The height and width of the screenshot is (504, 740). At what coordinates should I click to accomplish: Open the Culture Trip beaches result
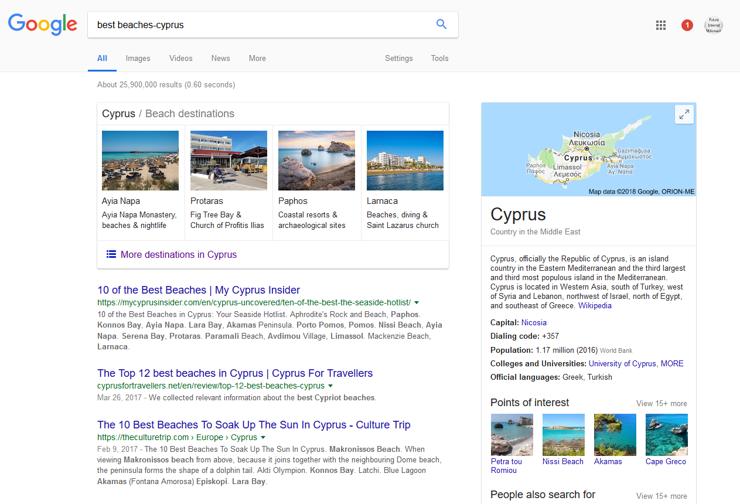pos(254,425)
